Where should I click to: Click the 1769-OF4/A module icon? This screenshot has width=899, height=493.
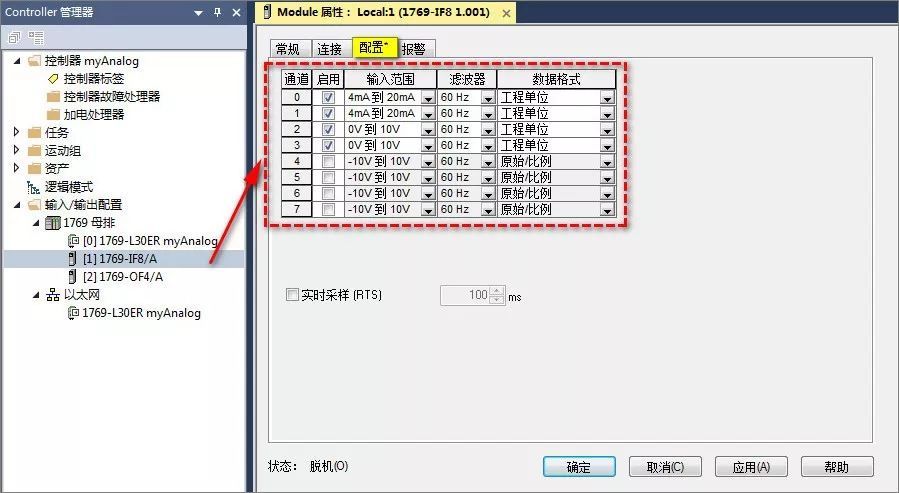click(x=72, y=277)
